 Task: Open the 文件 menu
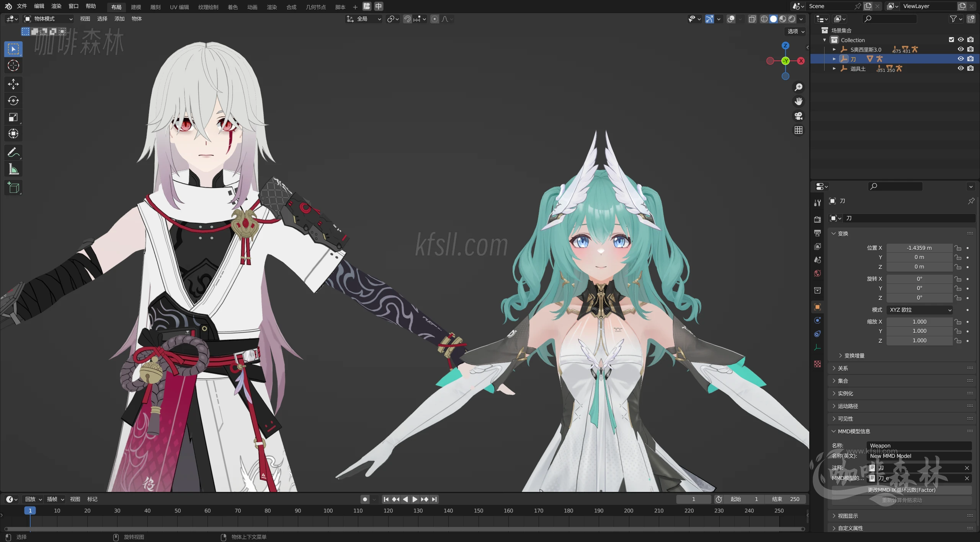pyautogui.click(x=22, y=6)
